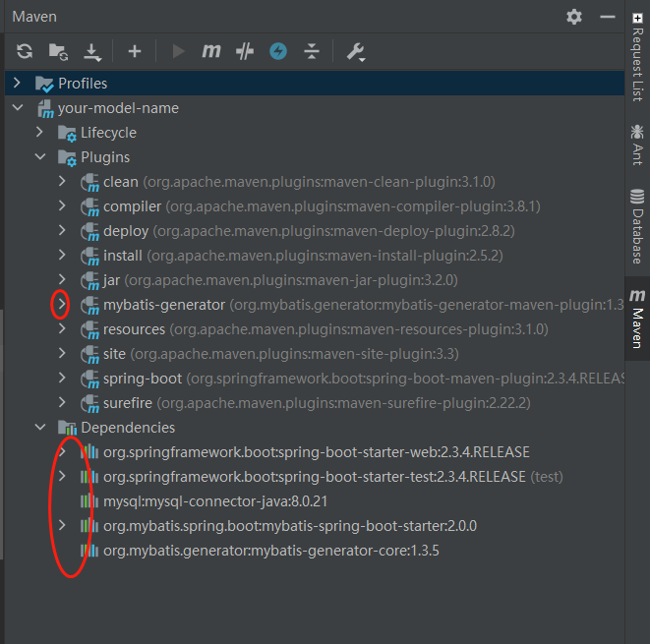Select the jar plugin row
The height and width of the screenshot is (644, 650).
315,280
